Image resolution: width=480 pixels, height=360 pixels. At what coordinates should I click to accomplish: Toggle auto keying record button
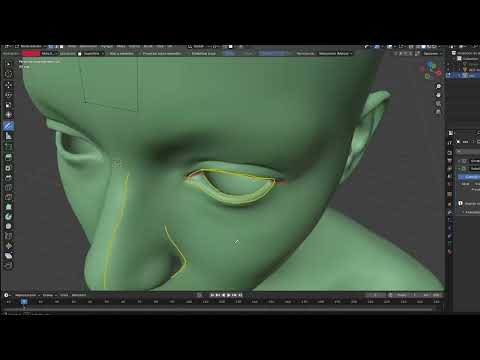point(199,295)
